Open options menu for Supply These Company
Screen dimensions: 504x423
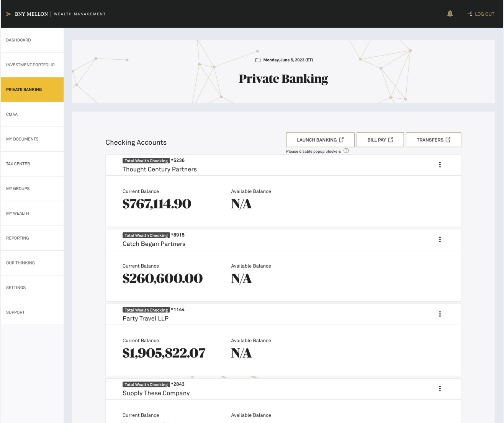(440, 389)
